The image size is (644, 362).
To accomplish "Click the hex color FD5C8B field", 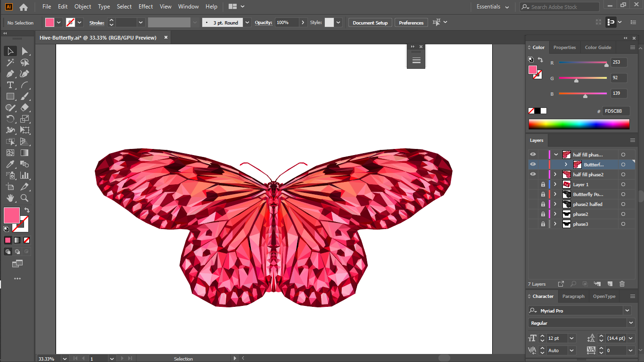I will tap(616, 111).
